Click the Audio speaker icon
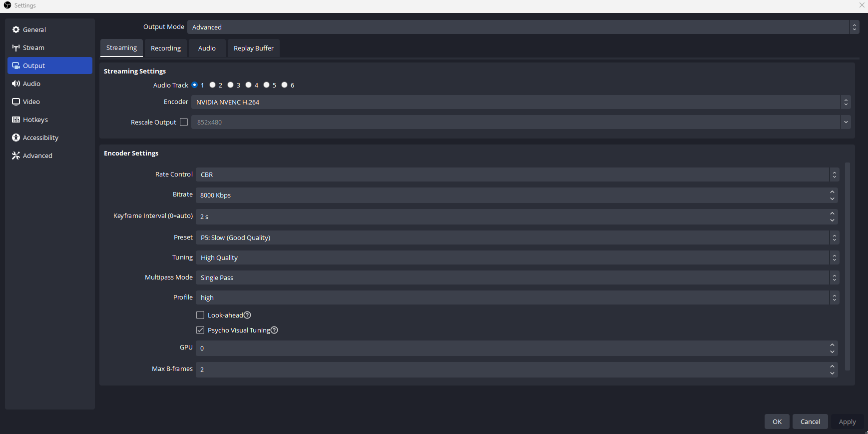This screenshot has width=868, height=434. pyautogui.click(x=16, y=83)
